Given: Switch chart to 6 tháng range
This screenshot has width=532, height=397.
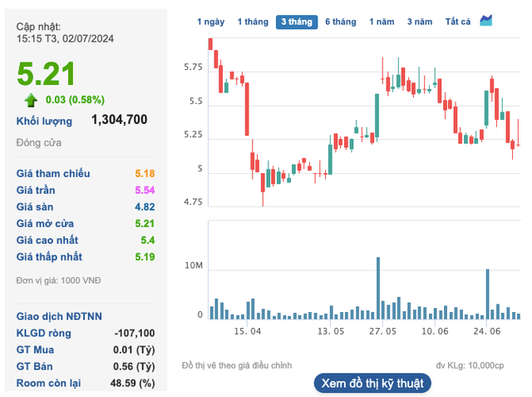Looking at the screenshot, I should pos(341,22).
